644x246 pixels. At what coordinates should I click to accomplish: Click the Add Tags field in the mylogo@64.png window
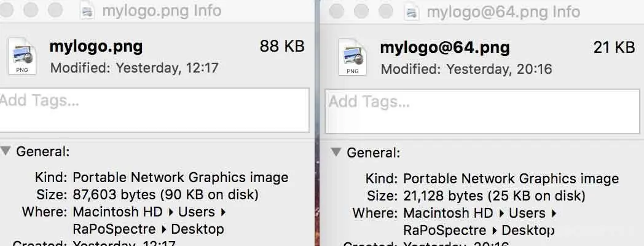(x=479, y=111)
